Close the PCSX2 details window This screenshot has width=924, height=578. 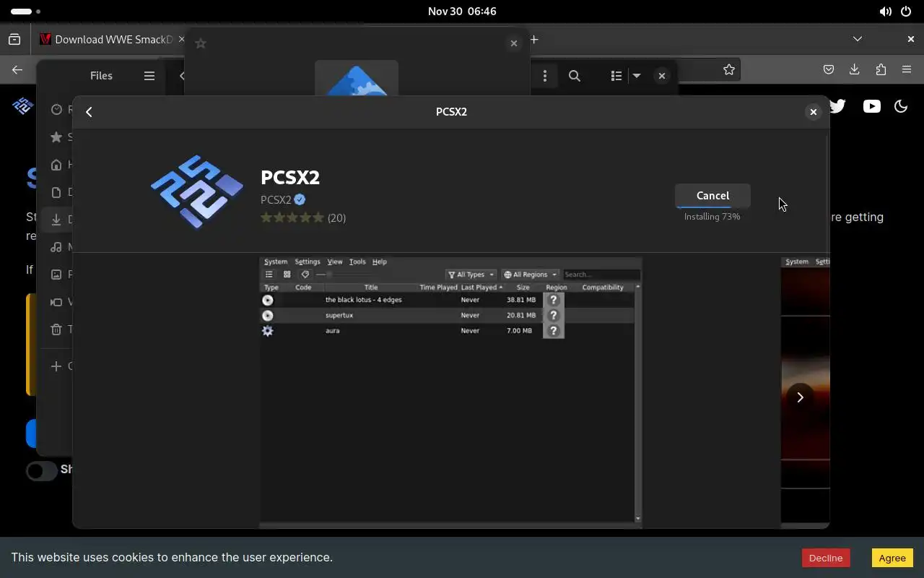813,112
